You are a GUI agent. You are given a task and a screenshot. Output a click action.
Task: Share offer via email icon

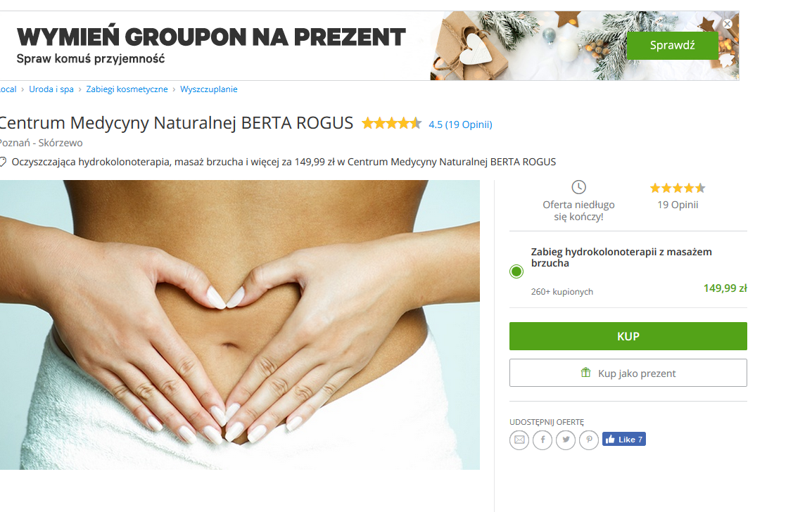(x=519, y=440)
